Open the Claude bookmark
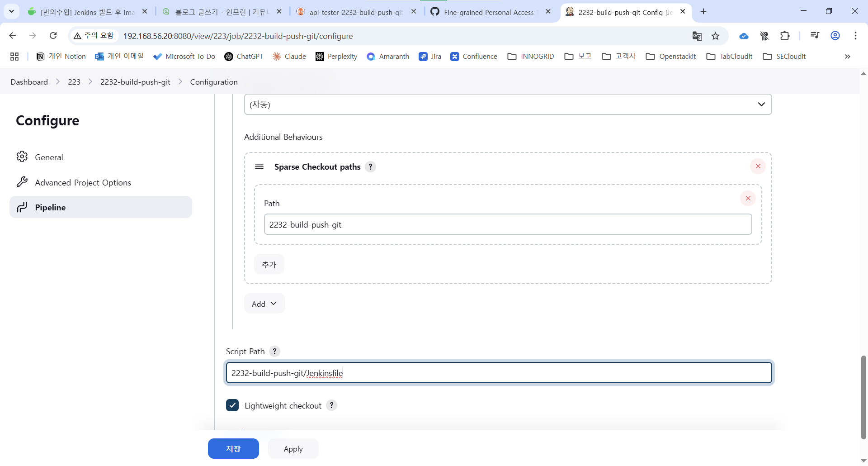Image resolution: width=868 pixels, height=466 pixels. pos(289,57)
